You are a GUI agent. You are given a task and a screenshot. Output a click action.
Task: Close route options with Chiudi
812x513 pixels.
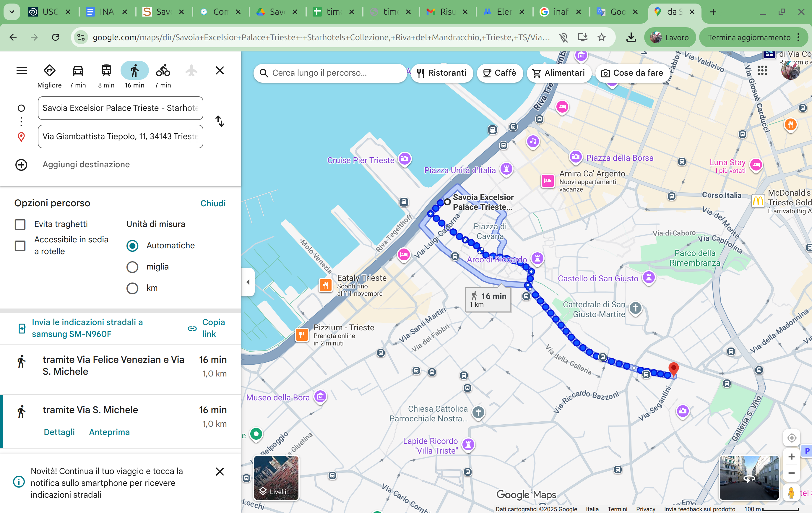coord(213,203)
